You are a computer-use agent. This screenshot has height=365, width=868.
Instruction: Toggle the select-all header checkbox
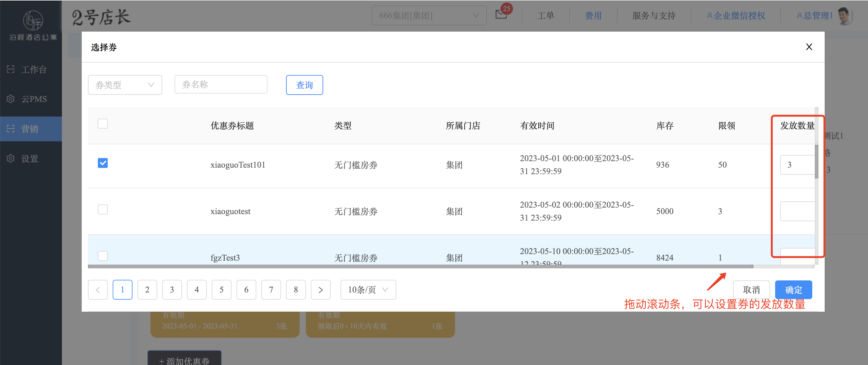[x=103, y=124]
